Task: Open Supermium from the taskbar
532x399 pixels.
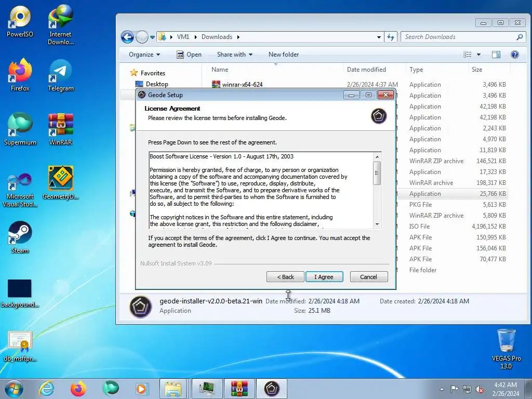Action: tap(111, 389)
